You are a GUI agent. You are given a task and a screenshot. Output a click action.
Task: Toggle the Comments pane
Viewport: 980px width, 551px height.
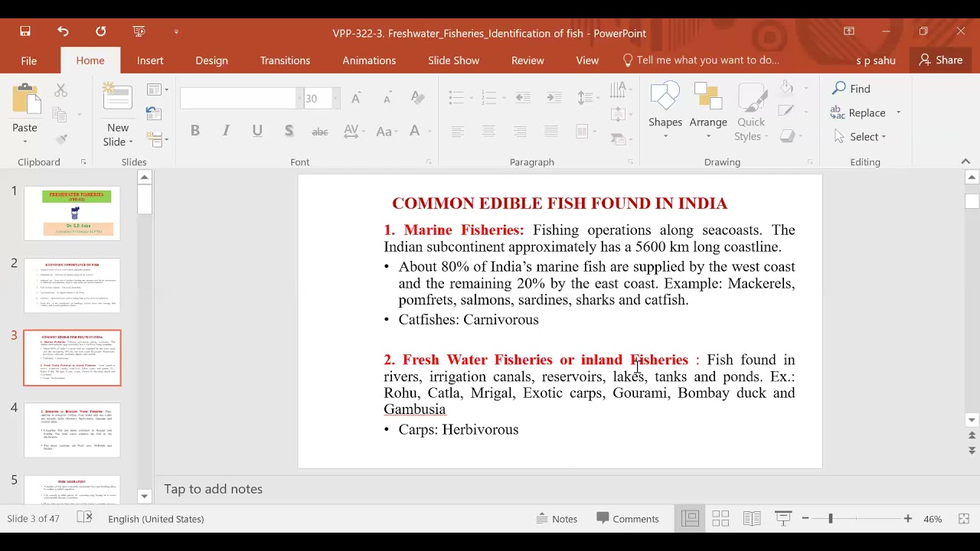click(628, 518)
